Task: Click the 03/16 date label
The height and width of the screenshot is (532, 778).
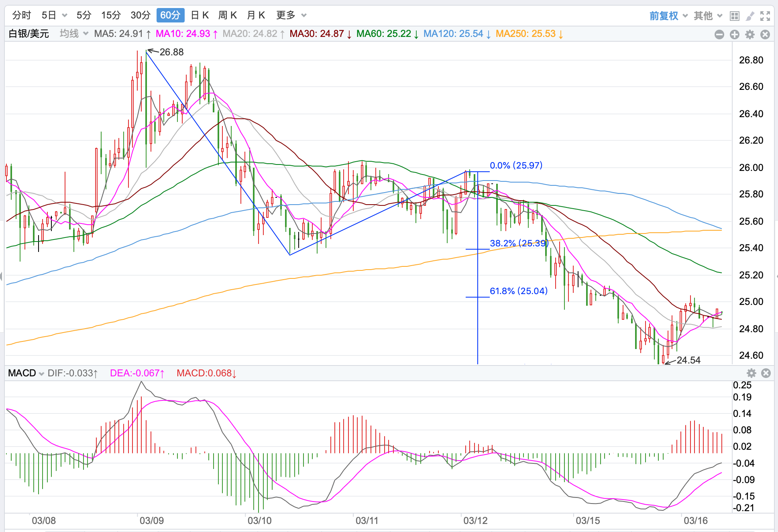Action: (x=696, y=521)
